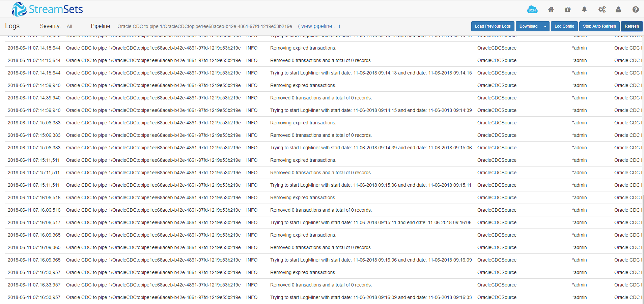Click the StreamSets logo
Screen dimensions: 644x304
coord(47,9)
